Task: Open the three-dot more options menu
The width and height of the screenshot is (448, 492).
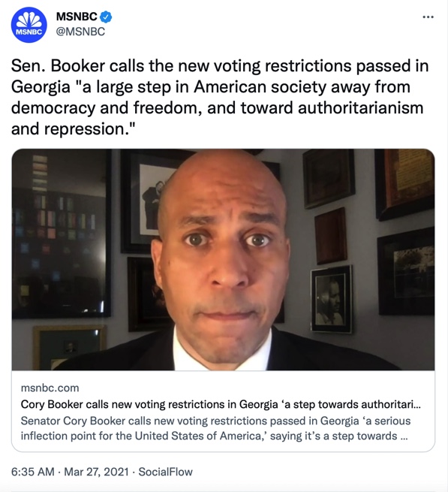Action: point(428,17)
